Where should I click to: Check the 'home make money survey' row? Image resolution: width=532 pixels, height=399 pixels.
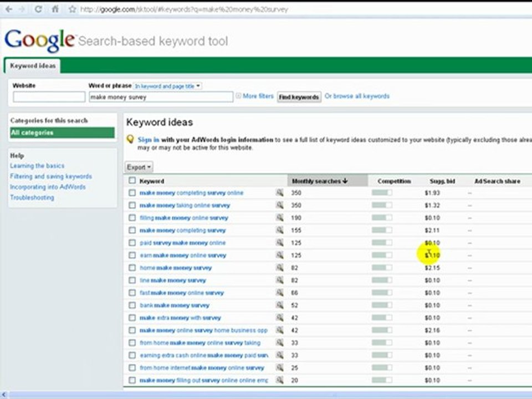pyautogui.click(x=132, y=268)
